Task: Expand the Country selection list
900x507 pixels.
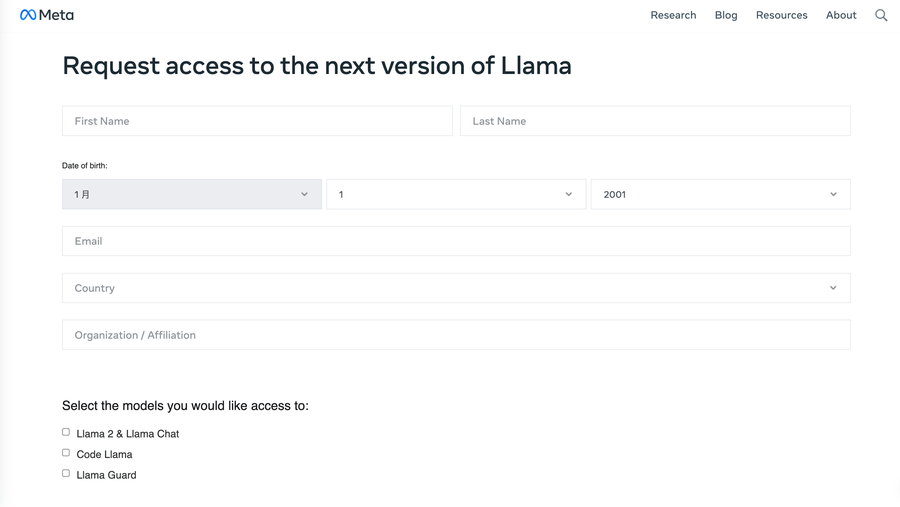Action: click(455, 288)
